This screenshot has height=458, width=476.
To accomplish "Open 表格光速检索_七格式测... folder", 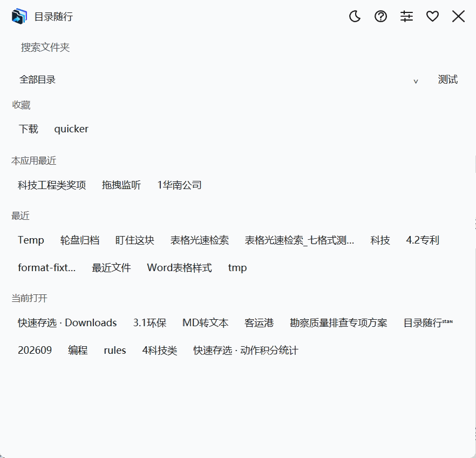I will point(300,240).
